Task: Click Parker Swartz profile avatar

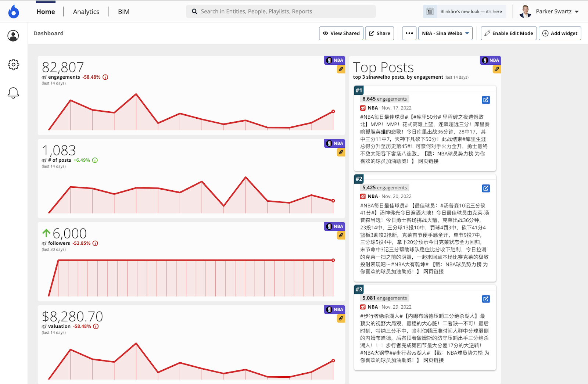Action: point(525,11)
